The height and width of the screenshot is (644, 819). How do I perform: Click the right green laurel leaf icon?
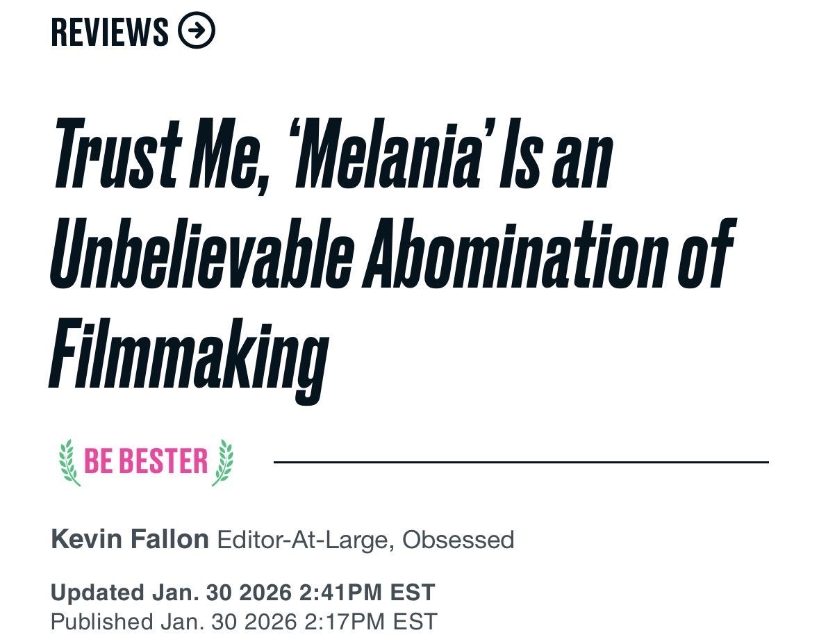tap(223, 462)
